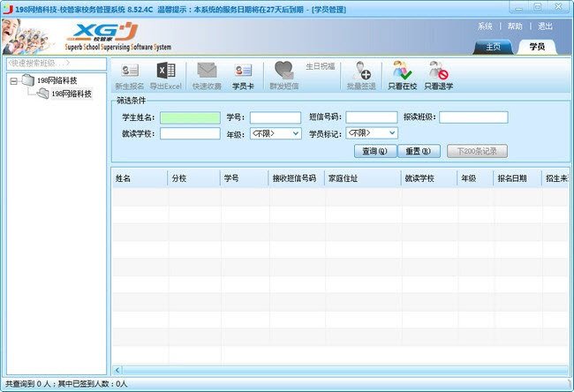Sort by the 分校 column header

(x=194, y=178)
